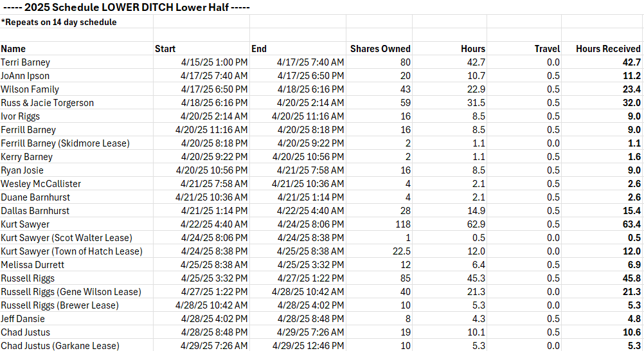The height and width of the screenshot is (351, 644).
Task: Select Kurt Sawyer's 63.4 hours received
Action: 602,224
